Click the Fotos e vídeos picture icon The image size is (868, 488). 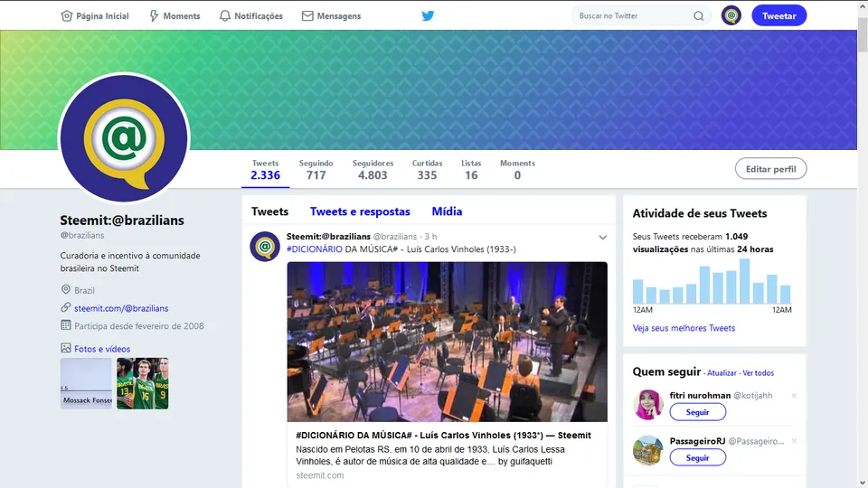65,348
